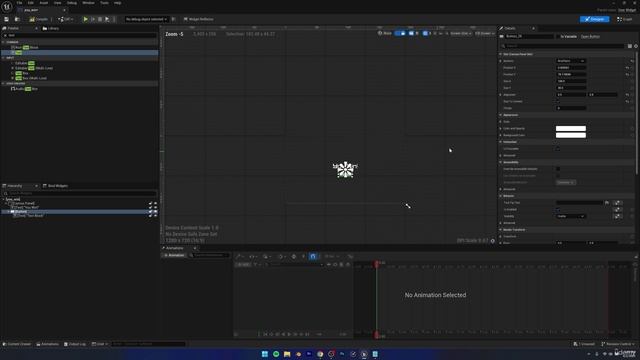Viewport: 640px width, 360px height.
Task: Open the Edit menu
Action: pyautogui.click(x=31, y=3)
